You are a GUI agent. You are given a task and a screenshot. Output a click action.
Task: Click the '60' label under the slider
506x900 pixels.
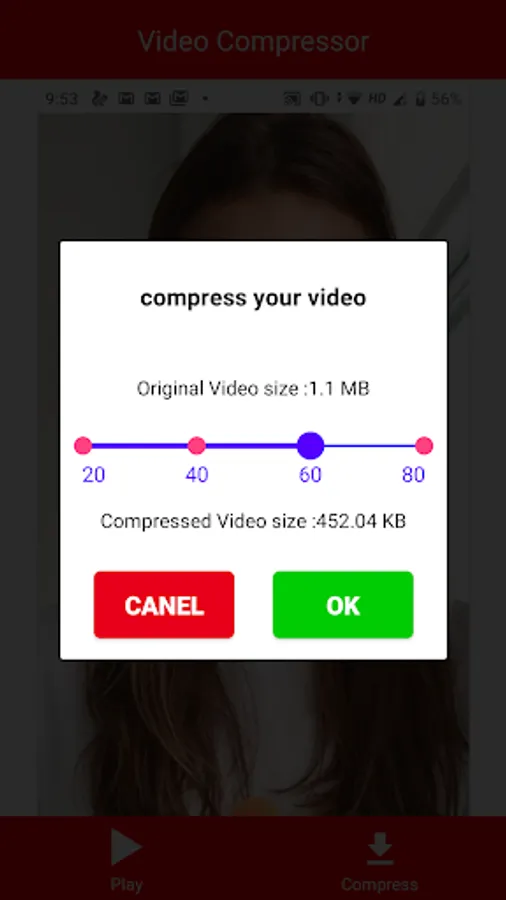[x=310, y=475]
